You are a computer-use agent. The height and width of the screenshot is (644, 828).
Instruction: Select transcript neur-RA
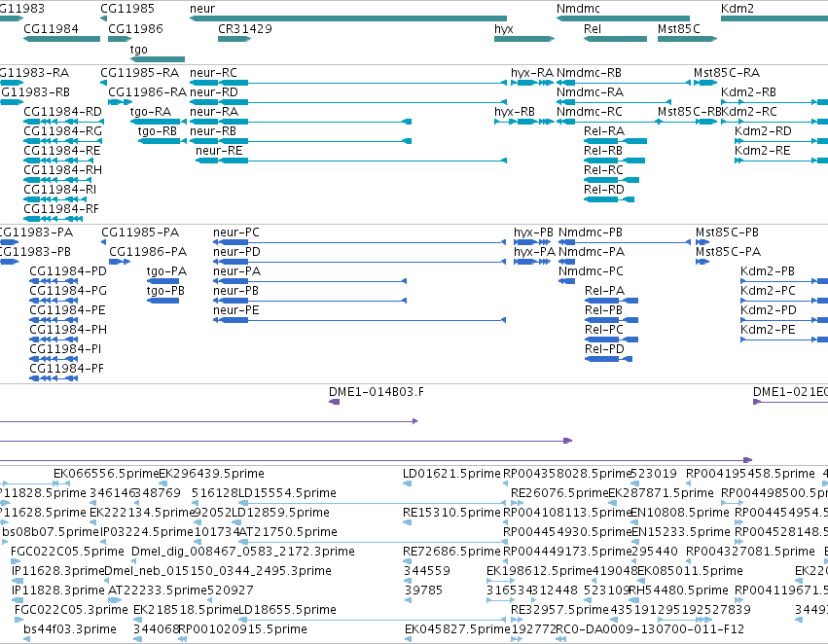click(x=301, y=122)
